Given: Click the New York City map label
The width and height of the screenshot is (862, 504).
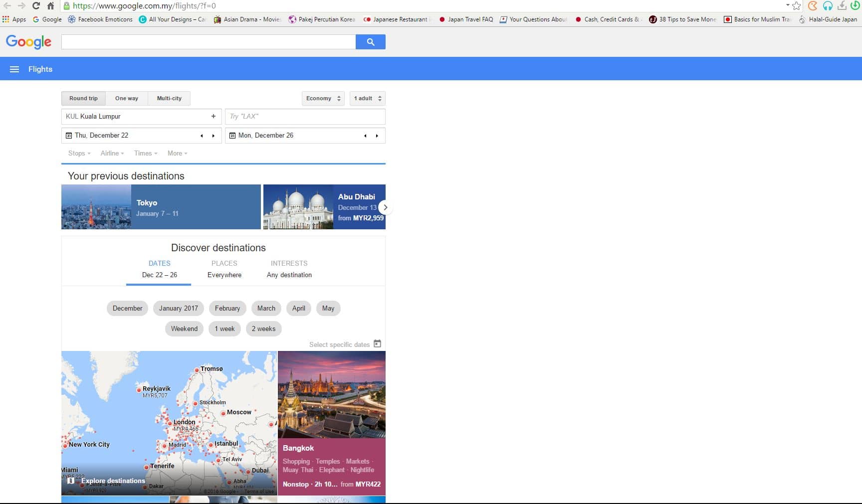Looking at the screenshot, I should [89, 444].
